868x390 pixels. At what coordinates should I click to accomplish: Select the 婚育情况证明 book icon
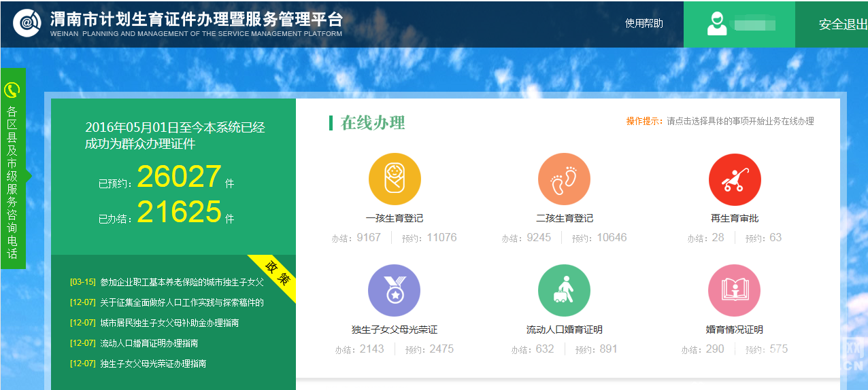(735, 291)
